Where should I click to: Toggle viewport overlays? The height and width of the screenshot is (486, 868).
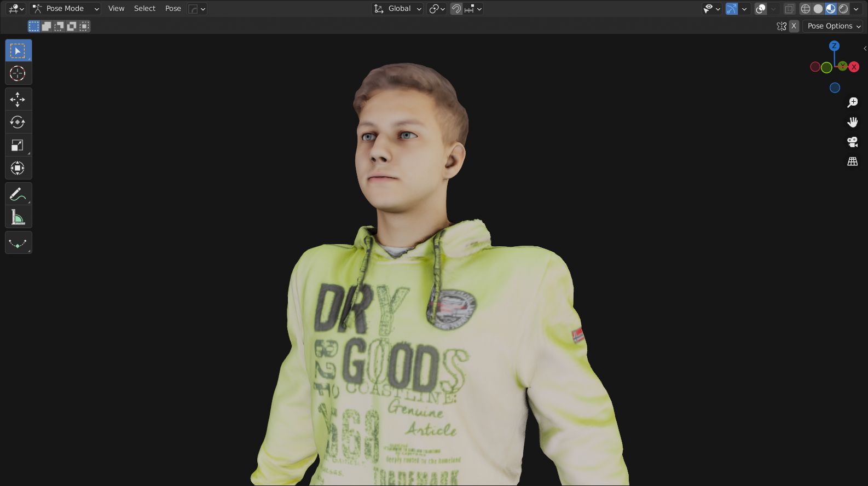tap(761, 9)
